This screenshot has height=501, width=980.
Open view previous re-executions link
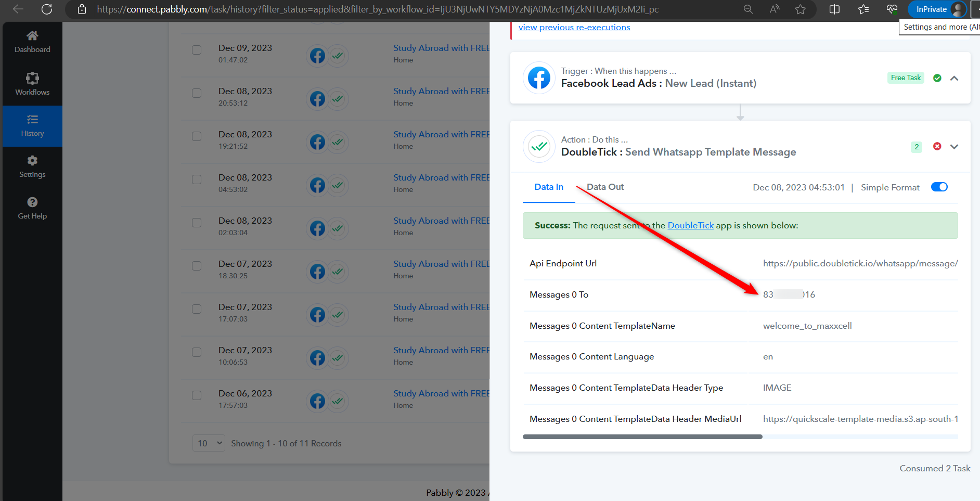(574, 28)
